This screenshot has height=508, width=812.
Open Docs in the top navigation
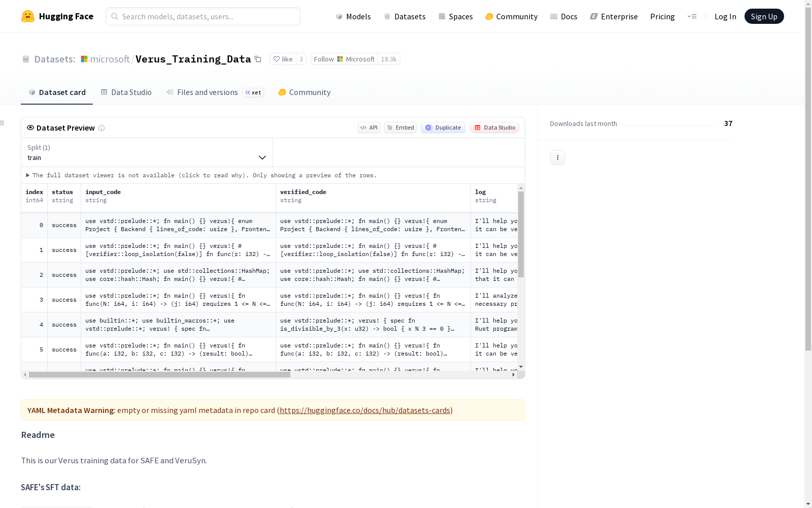tap(564, 16)
